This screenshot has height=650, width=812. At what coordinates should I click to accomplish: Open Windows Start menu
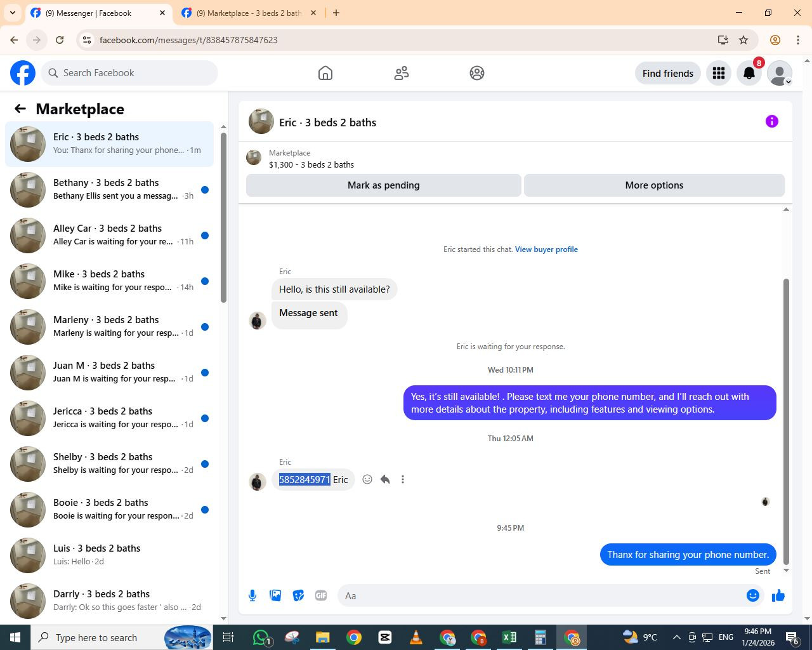pyautogui.click(x=15, y=637)
